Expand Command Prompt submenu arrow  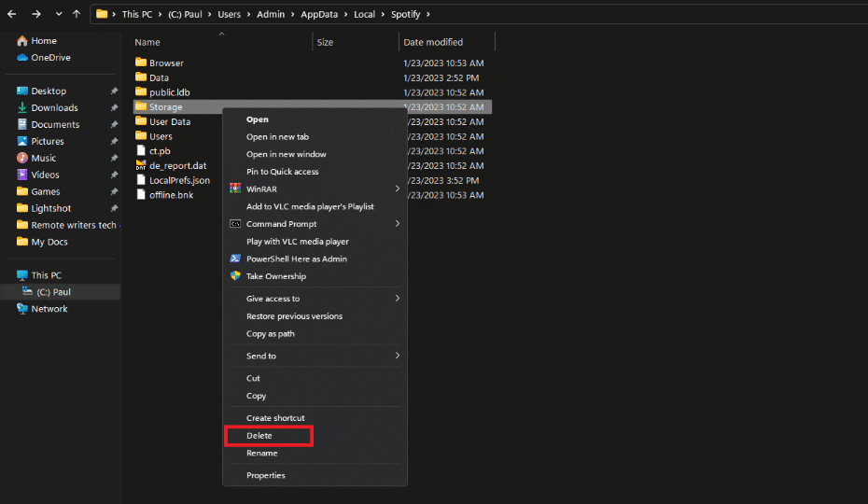pos(397,224)
